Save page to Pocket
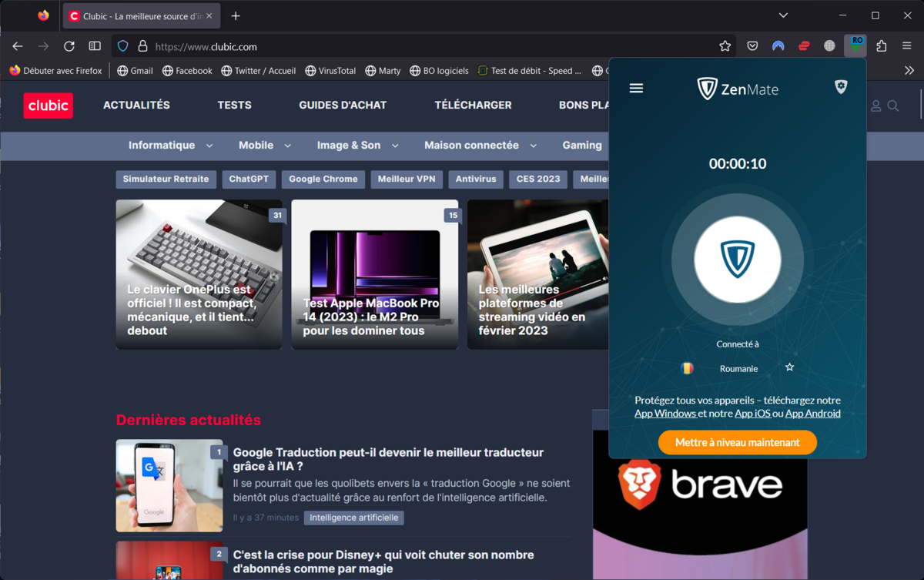924x580 pixels. pos(752,46)
